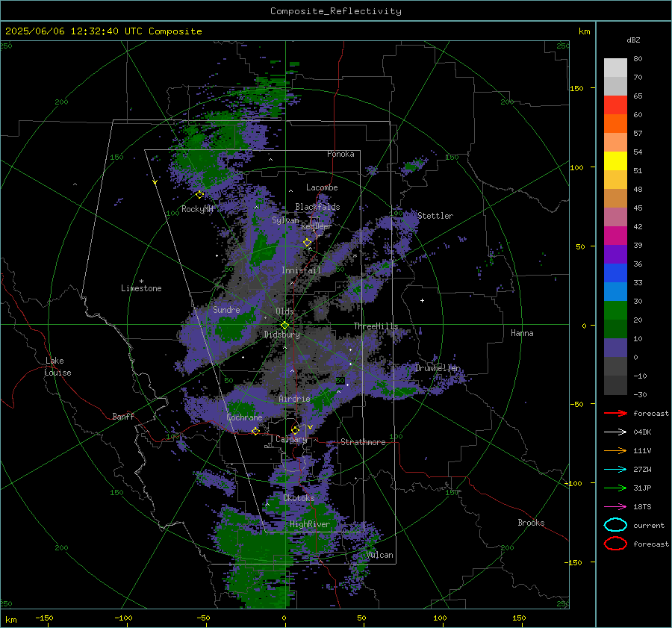The height and width of the screenshot is (628, 672).
Task: Click the slate-purple 10 dBZ swatch
Action: (615, 348)
